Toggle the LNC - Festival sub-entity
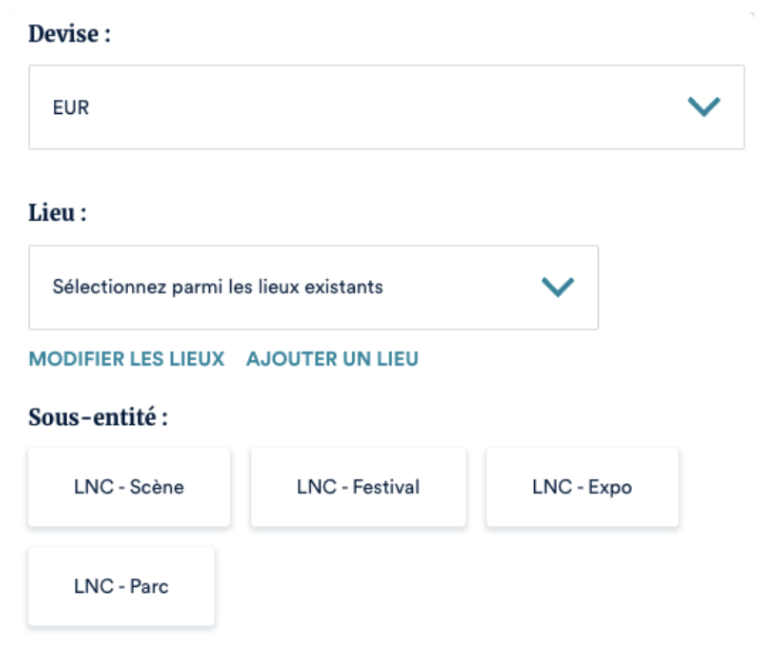This screenshot has width=780, height=652. click(x=358, y=487)
